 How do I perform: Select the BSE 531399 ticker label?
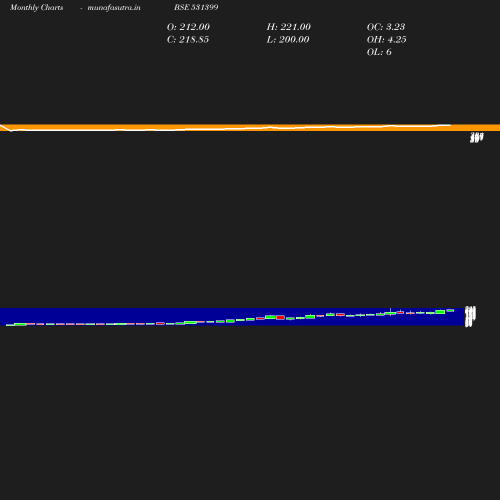[196, 7]
